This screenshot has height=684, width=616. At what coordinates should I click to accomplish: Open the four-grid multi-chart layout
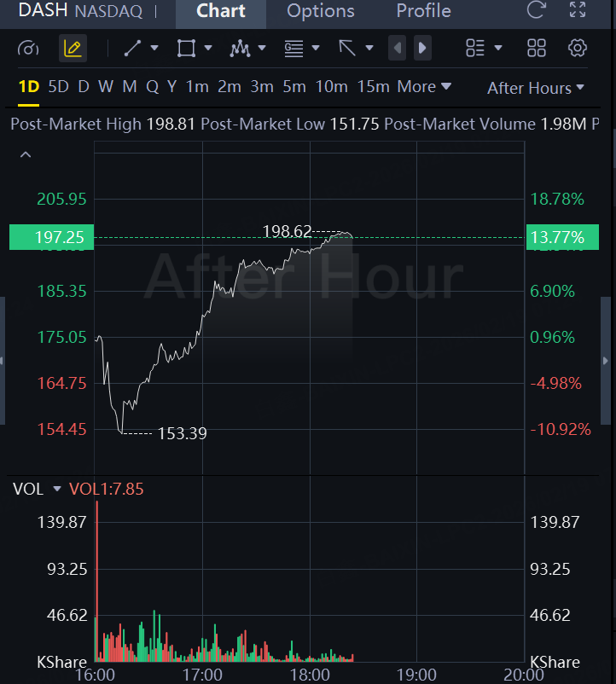point(536,48)
